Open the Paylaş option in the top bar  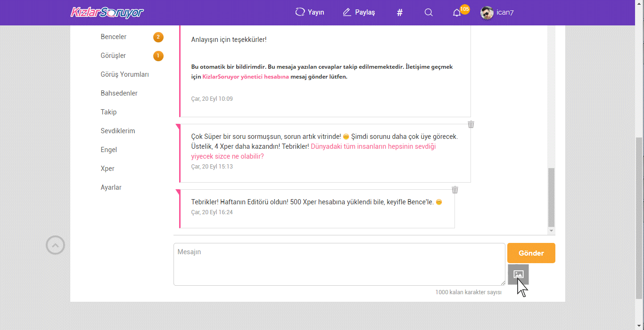point(359,12)
